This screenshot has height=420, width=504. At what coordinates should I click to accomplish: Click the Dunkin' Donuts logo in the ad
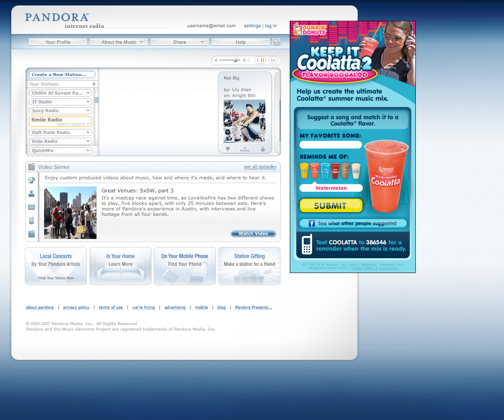click(310, 29)
